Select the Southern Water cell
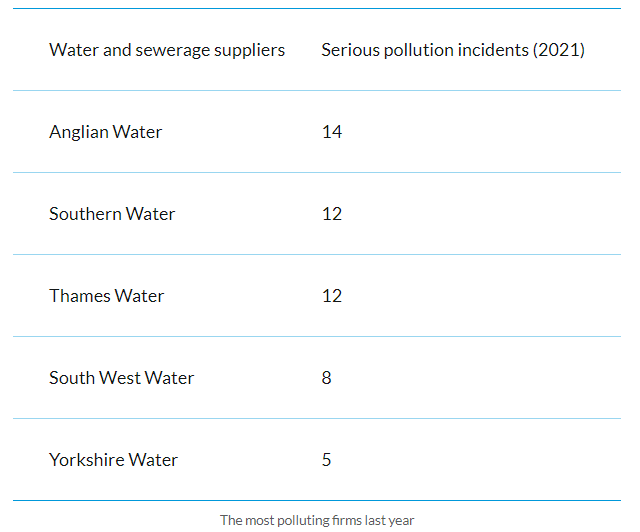The width and height of the screenshot is (640, 532). [x=112, y=214]
